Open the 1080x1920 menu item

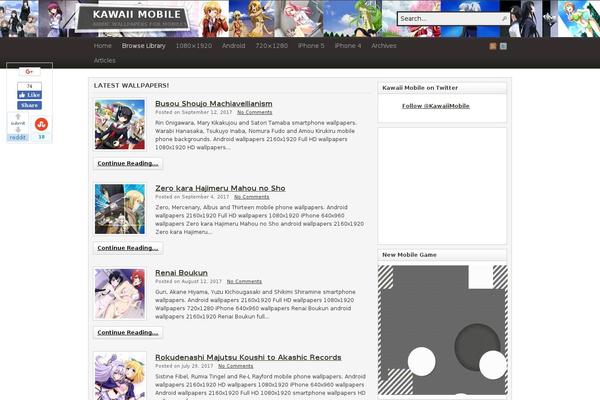click(194, 46)
